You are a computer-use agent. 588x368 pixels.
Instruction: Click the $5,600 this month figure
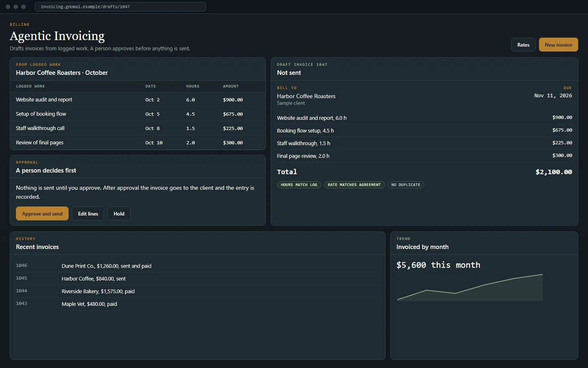(x=438, y=265)
